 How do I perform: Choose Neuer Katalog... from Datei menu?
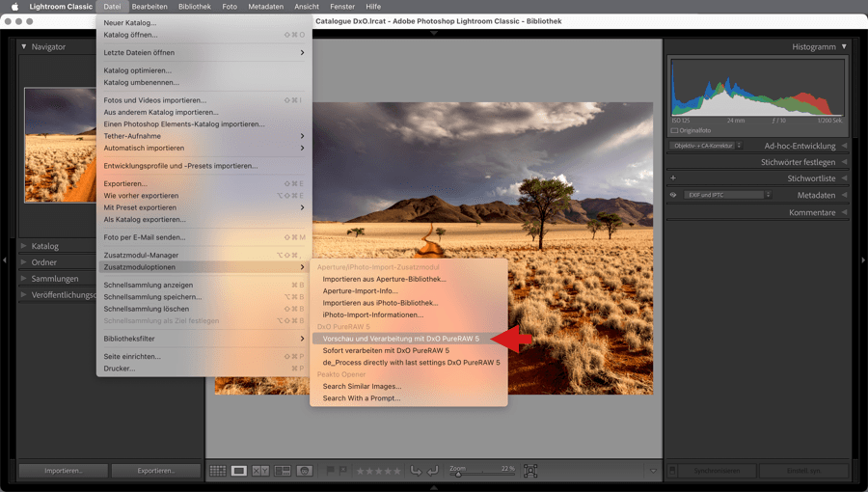pyautogui.click(x=203, y=23)
